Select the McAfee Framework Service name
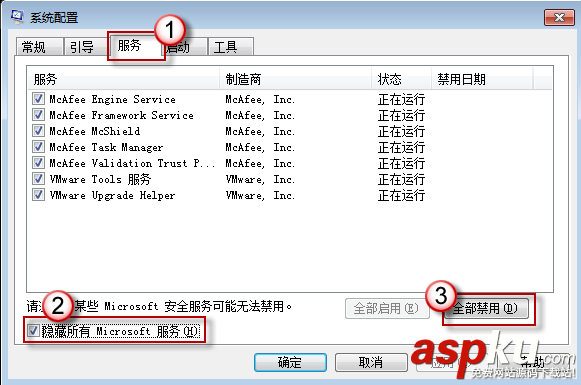 point(122,115)
